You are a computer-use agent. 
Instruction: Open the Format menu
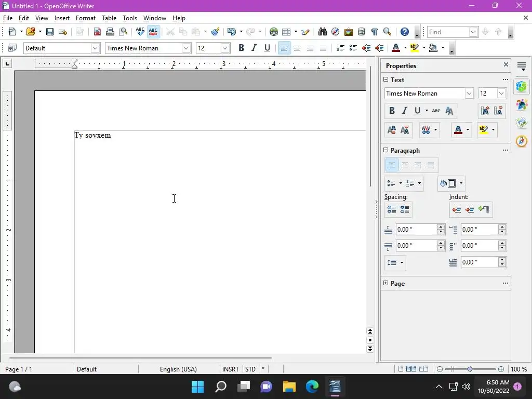(86, 18)
